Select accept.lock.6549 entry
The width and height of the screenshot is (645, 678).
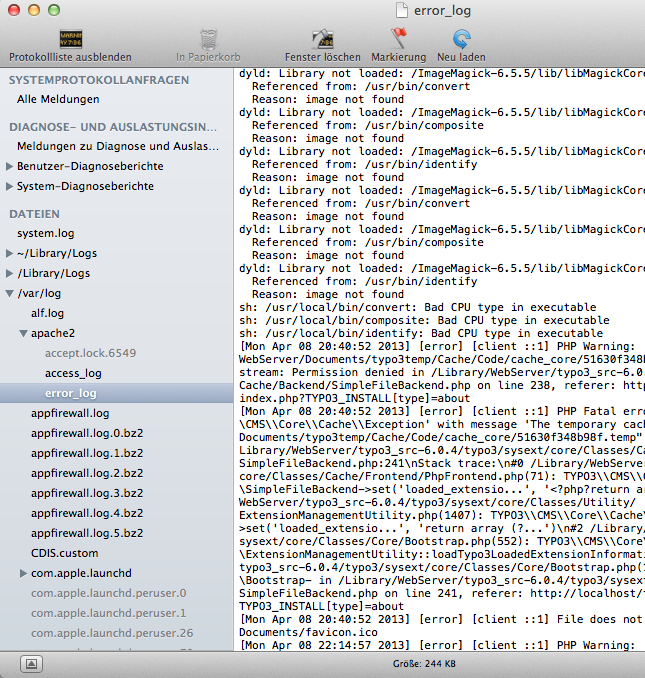pos(91,353)
